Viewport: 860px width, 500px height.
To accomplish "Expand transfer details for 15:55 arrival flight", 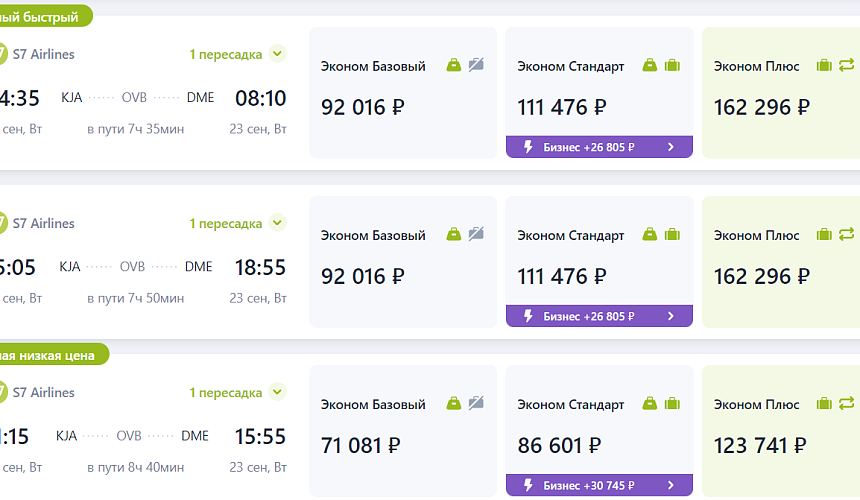I will pos(277,392).
